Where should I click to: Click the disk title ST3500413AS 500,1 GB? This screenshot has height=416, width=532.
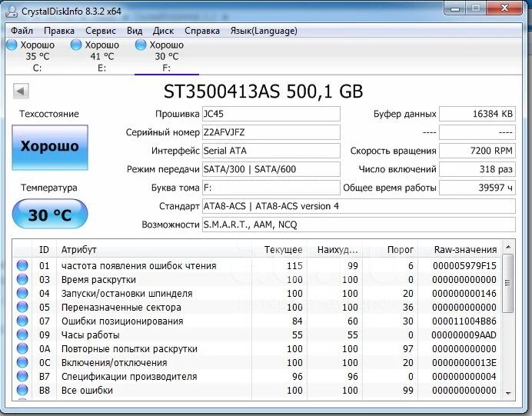263,92
